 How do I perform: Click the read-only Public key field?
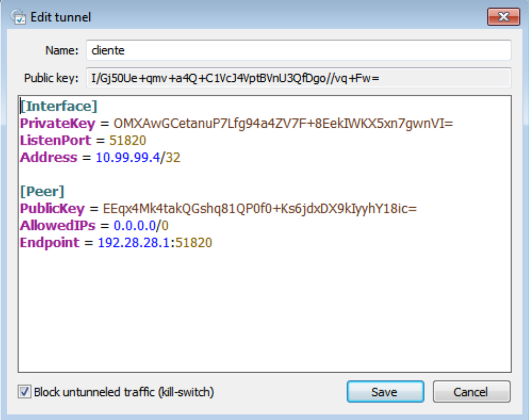click(298, 78)
